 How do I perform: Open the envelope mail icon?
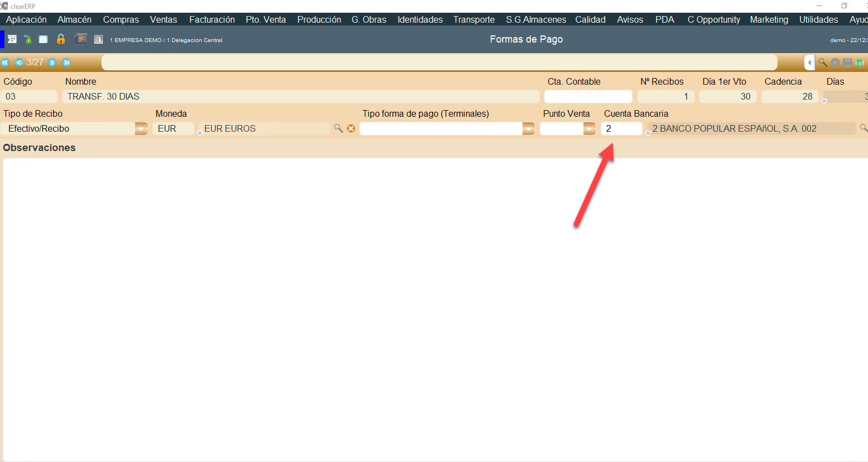click(43, 39)
